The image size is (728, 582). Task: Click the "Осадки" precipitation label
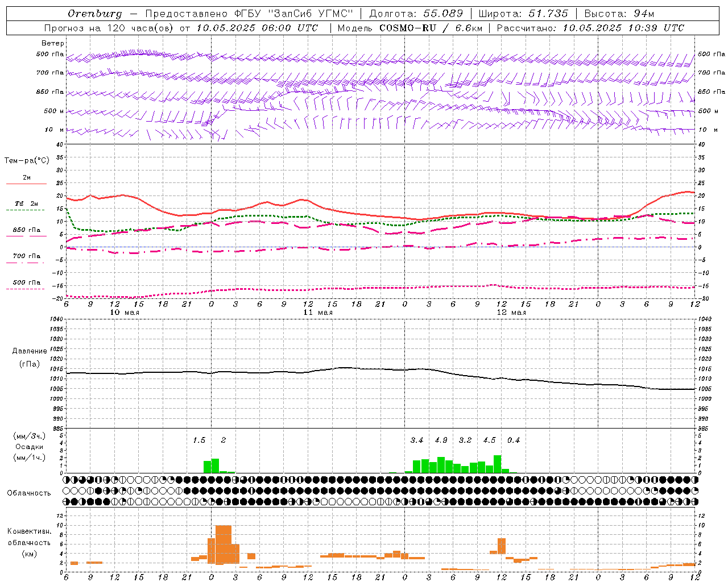[x=30, y=447]
